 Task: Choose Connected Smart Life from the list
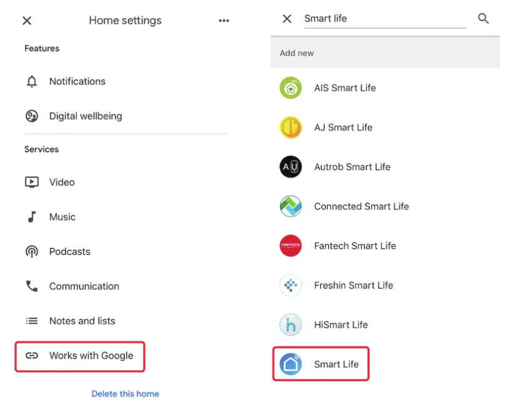(361, 206)
